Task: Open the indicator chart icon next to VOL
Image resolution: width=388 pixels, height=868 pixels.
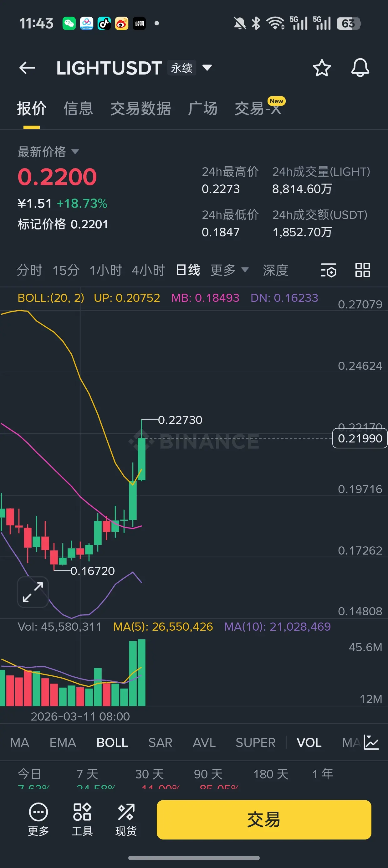Action: click(371, 743)
